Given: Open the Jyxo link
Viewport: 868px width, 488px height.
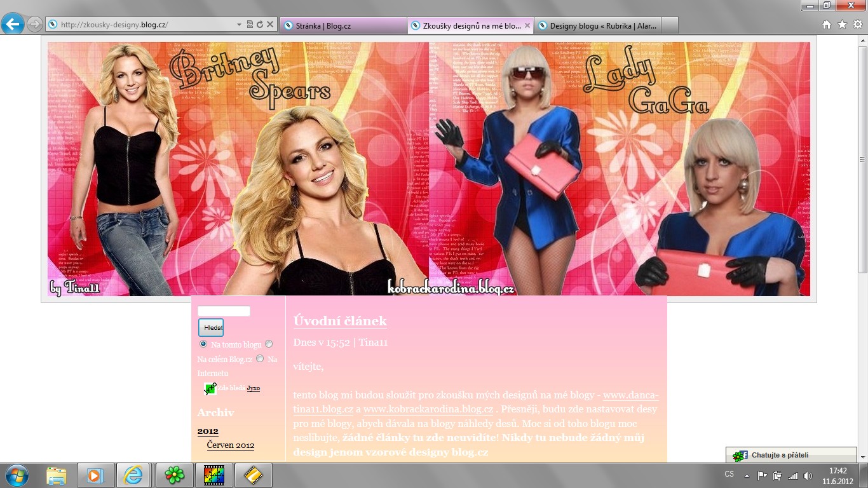Looking at the screenshot, I should point(253,388).
